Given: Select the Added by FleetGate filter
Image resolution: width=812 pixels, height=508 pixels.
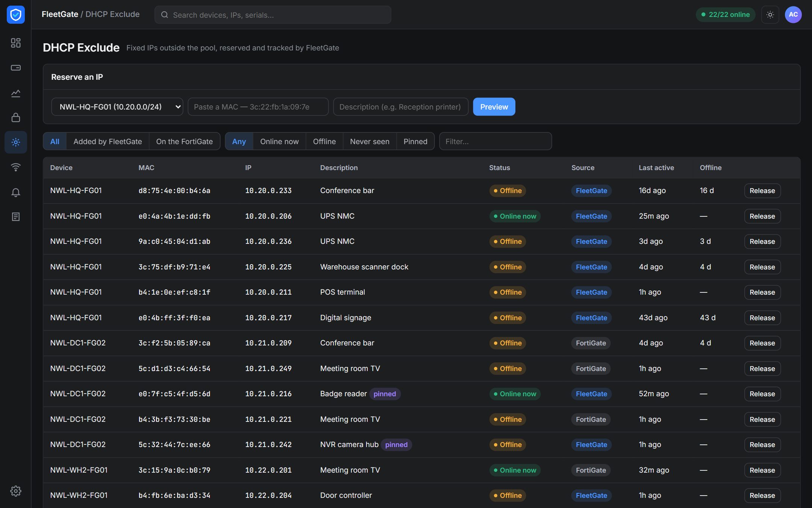Looking at the screenshot, I should [108, 141].
